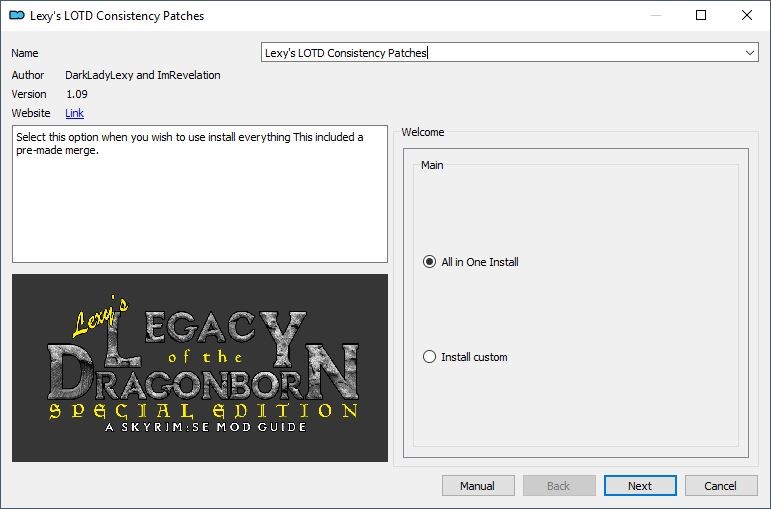Click the Main group label

click(x=432, y=165)
